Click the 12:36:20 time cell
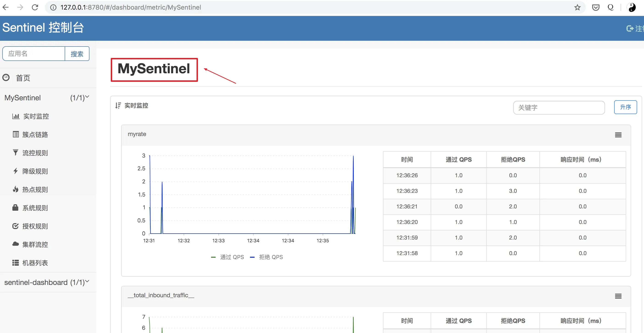This screenshot has width=644, height=333. tap(407, 222)
